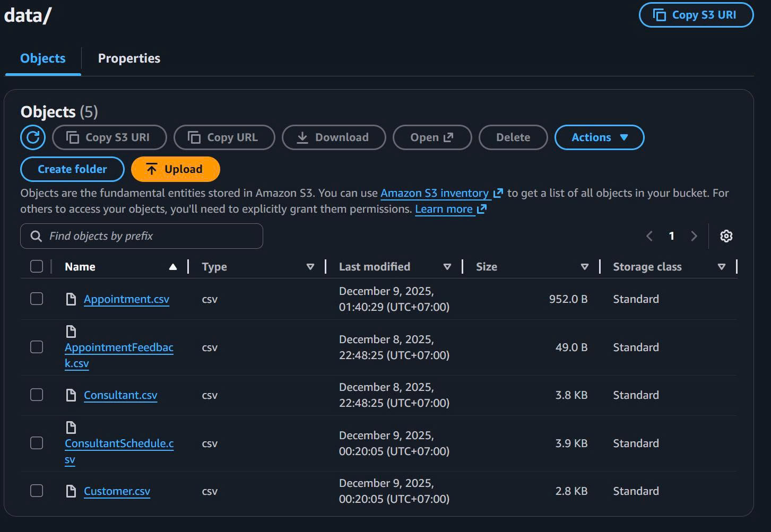Go to next page arrow
This screenshot has height=532, width=771.
(694, 236)
